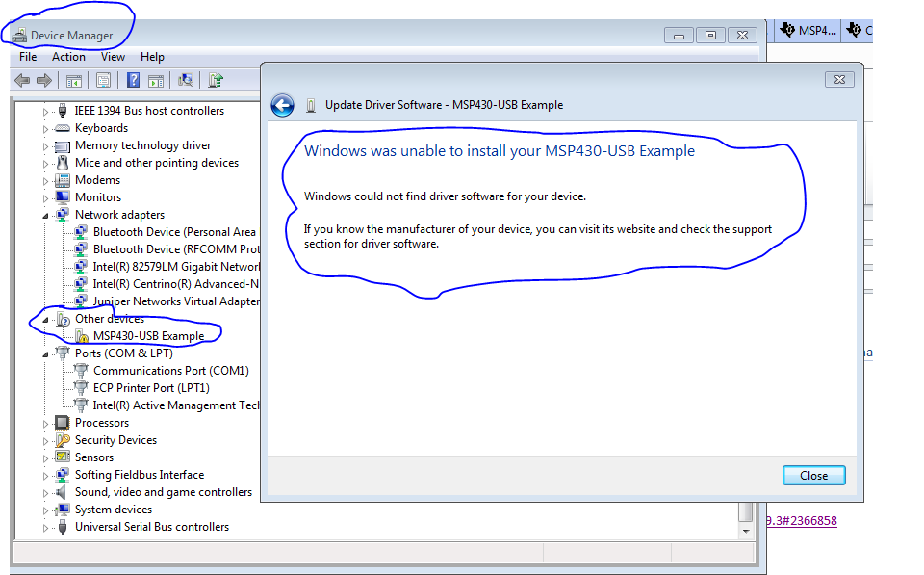
Task: Select the Keyboards category icon
Action: click(x=63, y=128)
